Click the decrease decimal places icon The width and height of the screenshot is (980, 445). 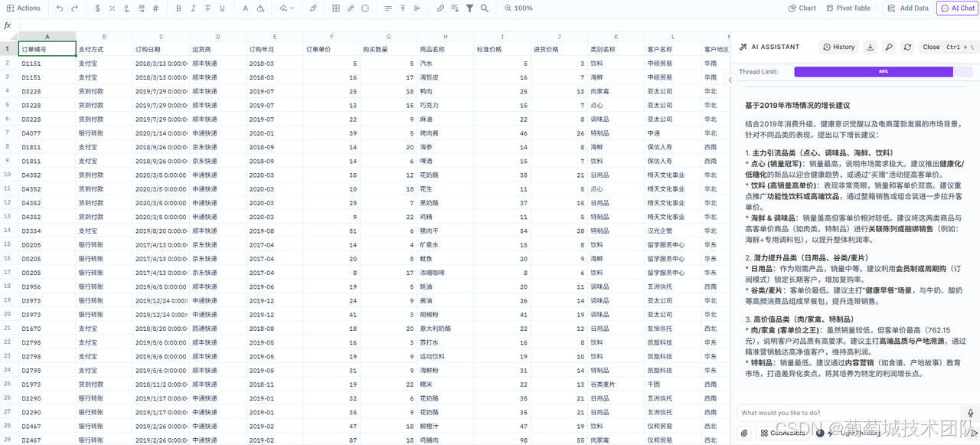tap(126, 8)
